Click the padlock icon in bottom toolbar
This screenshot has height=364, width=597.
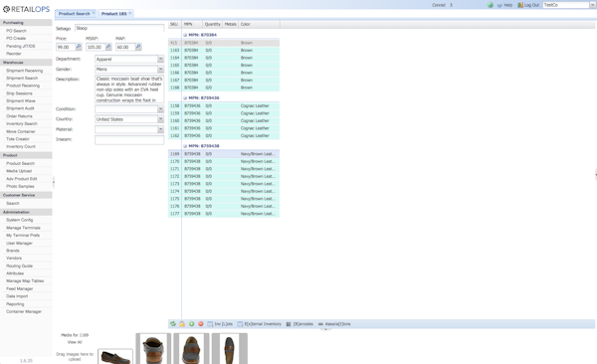[x=182, y=323]
